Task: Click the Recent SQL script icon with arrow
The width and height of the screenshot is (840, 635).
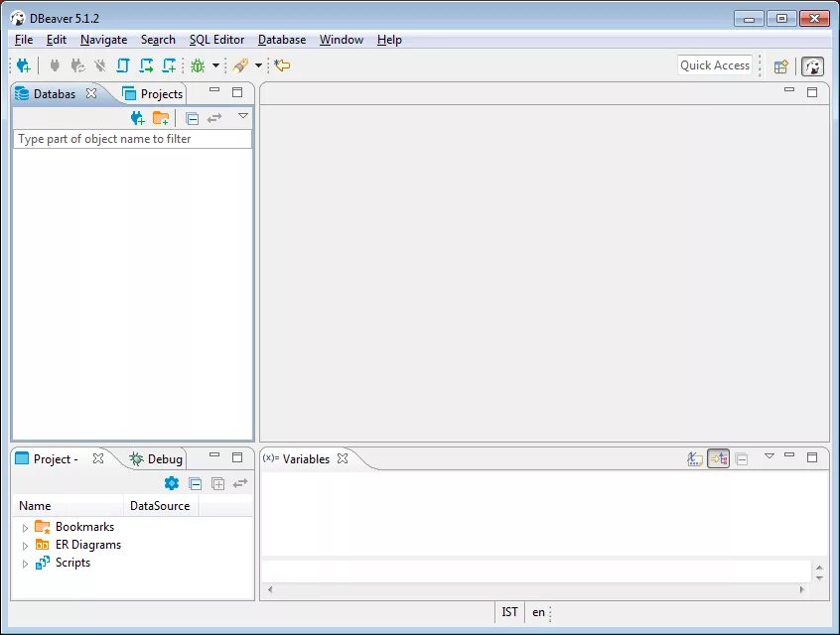Action: (x=146, y=65)
